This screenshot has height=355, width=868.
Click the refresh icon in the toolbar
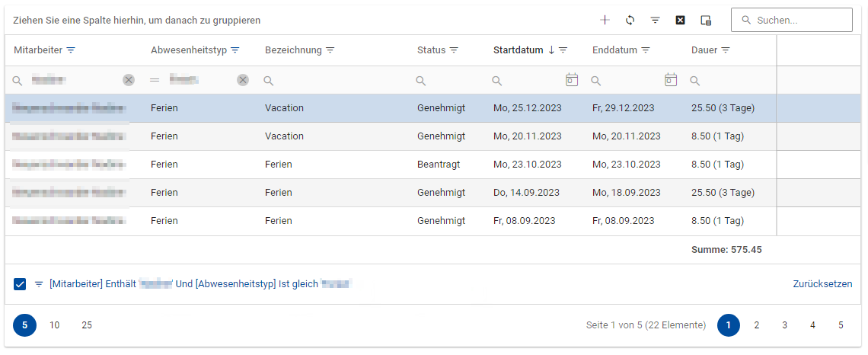coord(630,20)
